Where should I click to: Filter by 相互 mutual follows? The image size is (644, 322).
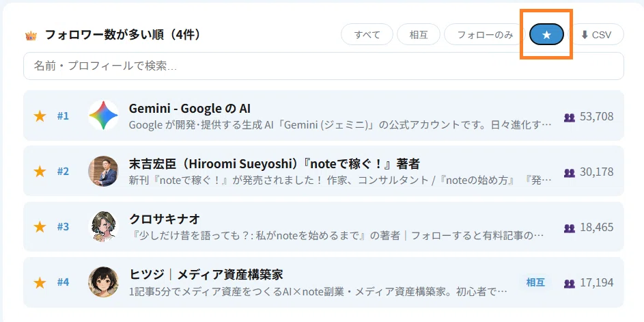pos(419,35)
